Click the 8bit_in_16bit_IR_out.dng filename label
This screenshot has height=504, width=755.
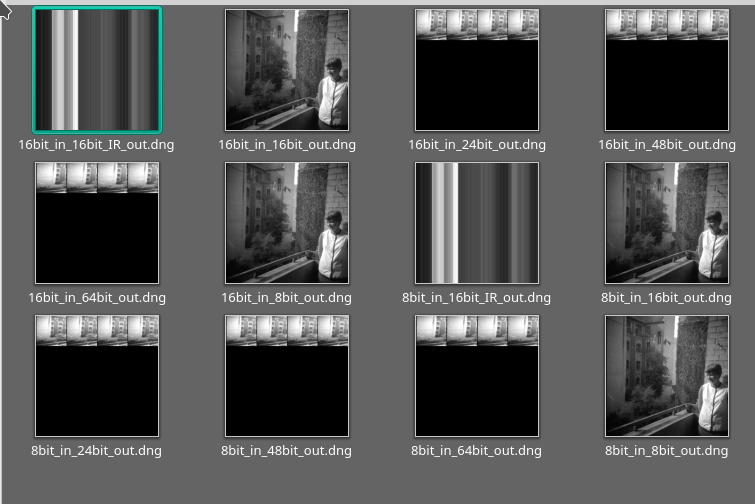point(477,298)
